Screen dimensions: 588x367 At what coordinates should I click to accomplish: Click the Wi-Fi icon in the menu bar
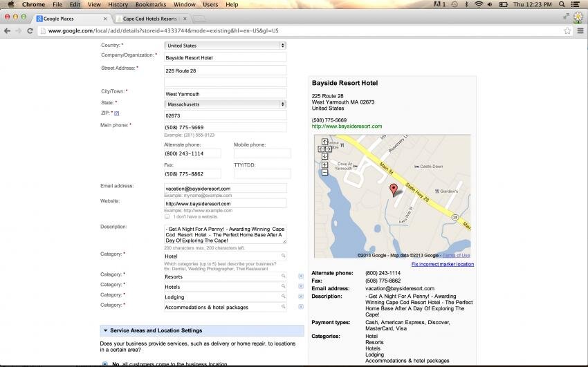(x=479, y=4)
